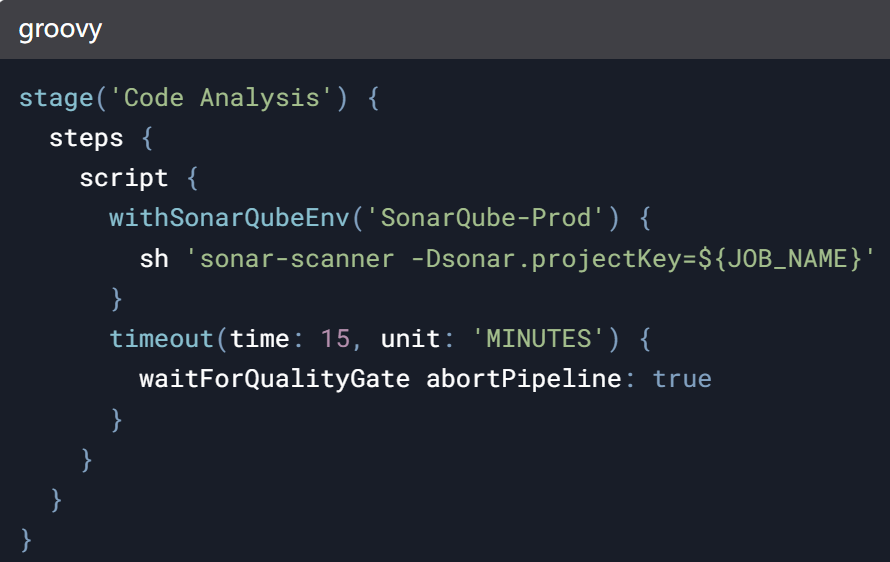
Task: Click the -Dsonar.projectKey argument
Action: [x=553, y=259]
